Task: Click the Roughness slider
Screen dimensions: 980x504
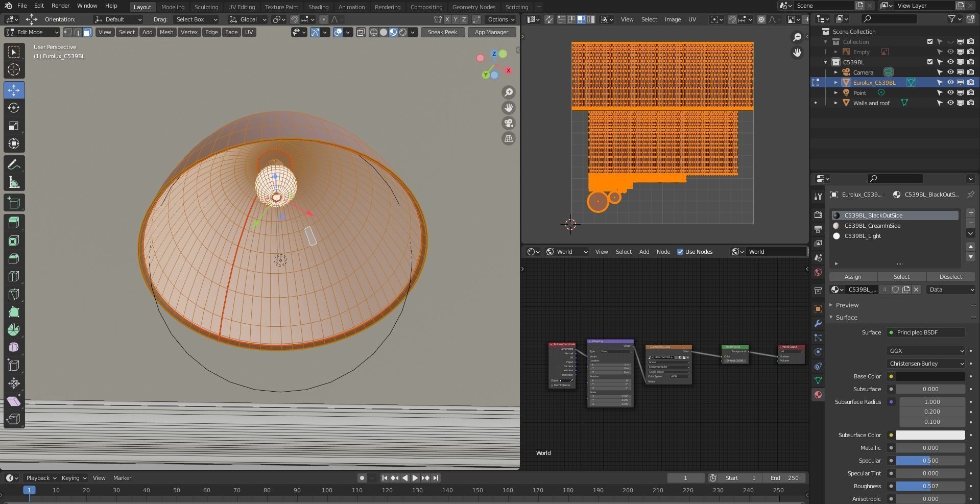Action: (x=930, y=486)
